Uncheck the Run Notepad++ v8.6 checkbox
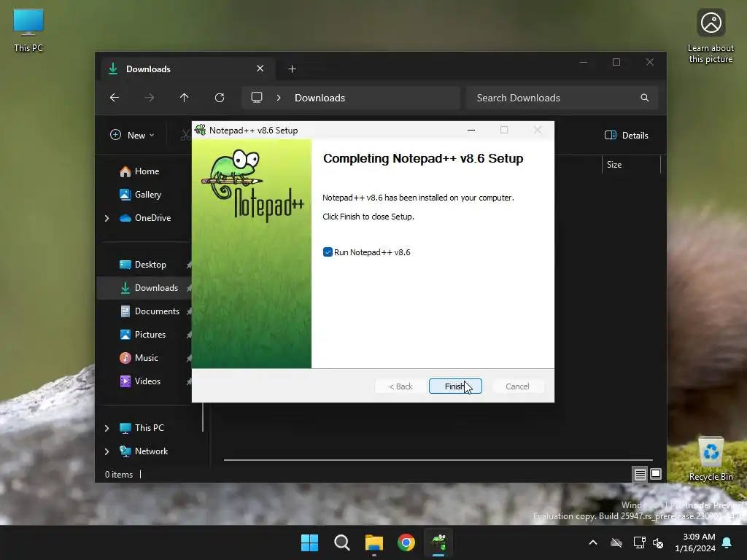The image size is (747, 560). 328,252
